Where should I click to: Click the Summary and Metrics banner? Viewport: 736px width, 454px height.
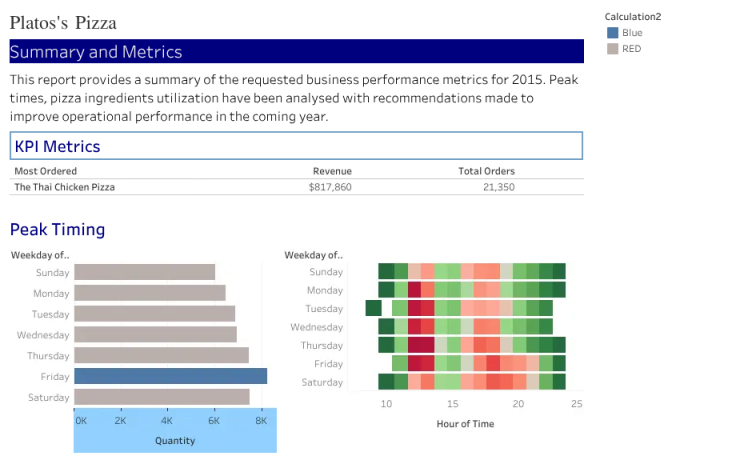(296, 51)
